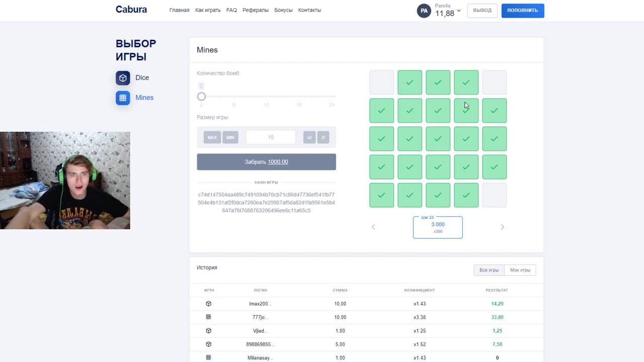This screenshot has height=362, width=644.
Task: Click the РЕЗУЛЬТАТ column header
Action: 497,290
